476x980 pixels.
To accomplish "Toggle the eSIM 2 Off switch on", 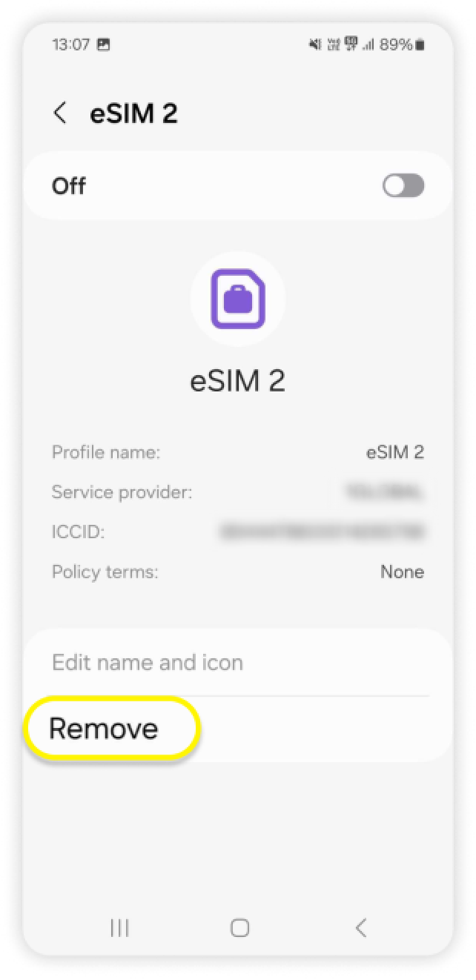I will point(403,185).
